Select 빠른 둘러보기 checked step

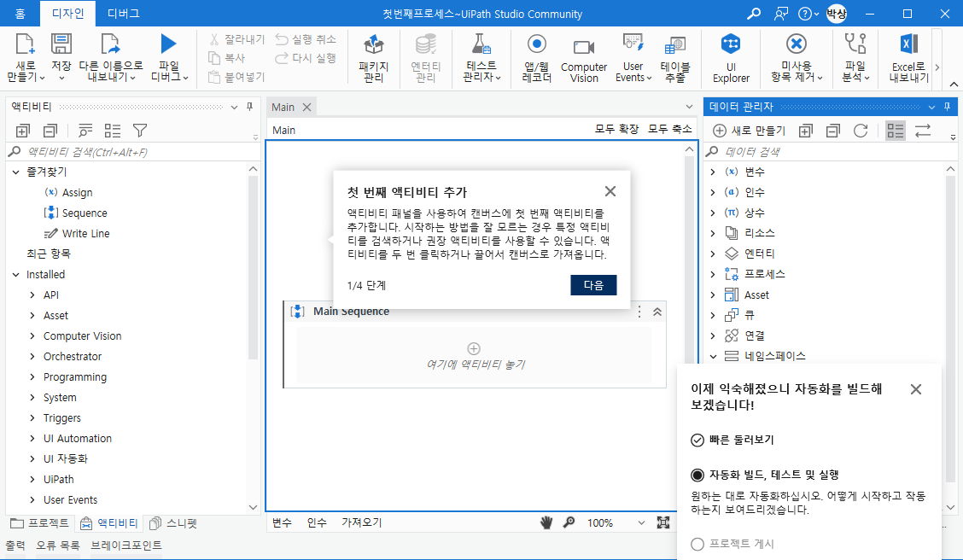pyautogui.click(x=733, y=440)
